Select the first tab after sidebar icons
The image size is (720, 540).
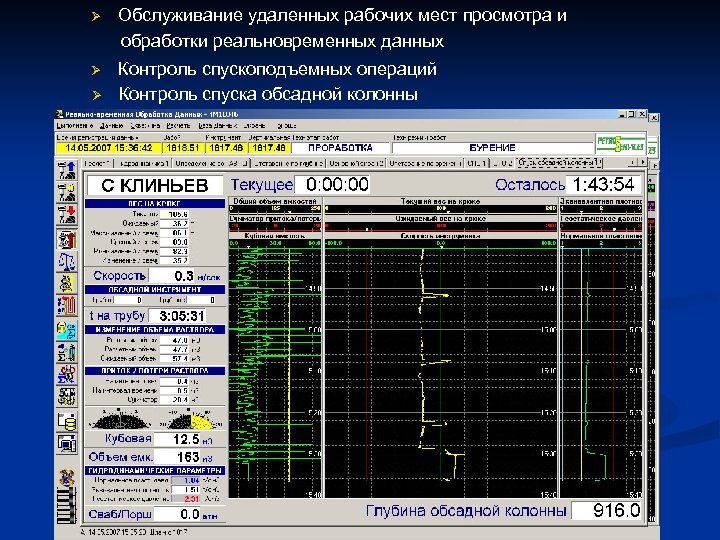point(98,163)
